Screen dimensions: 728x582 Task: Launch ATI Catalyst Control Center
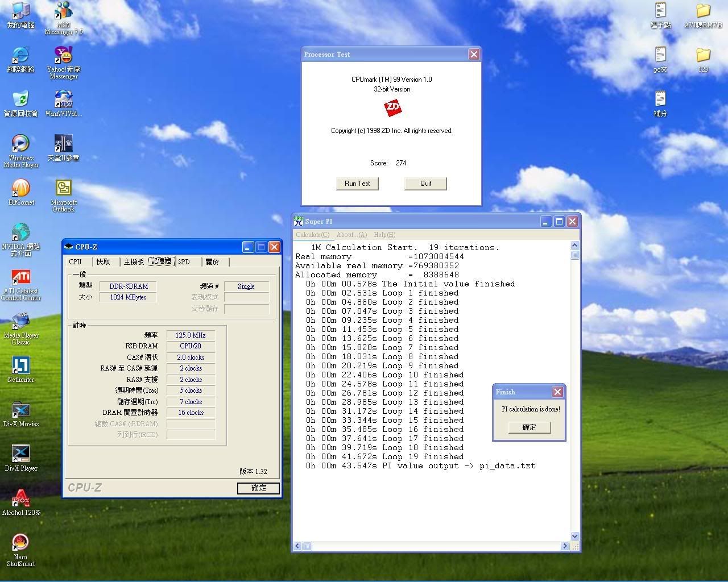[20, 284]
